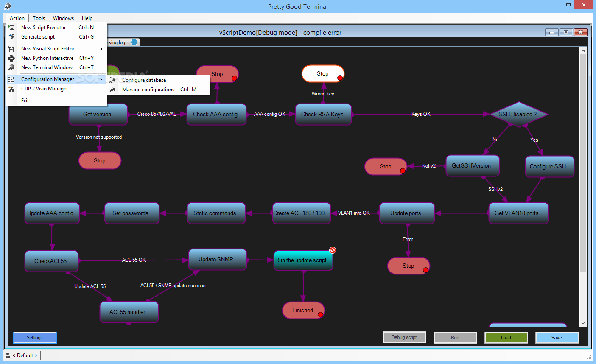Screen dimensions: 596x364
Task: Click the Configure database icon
Action: click(x=112, y=80)
